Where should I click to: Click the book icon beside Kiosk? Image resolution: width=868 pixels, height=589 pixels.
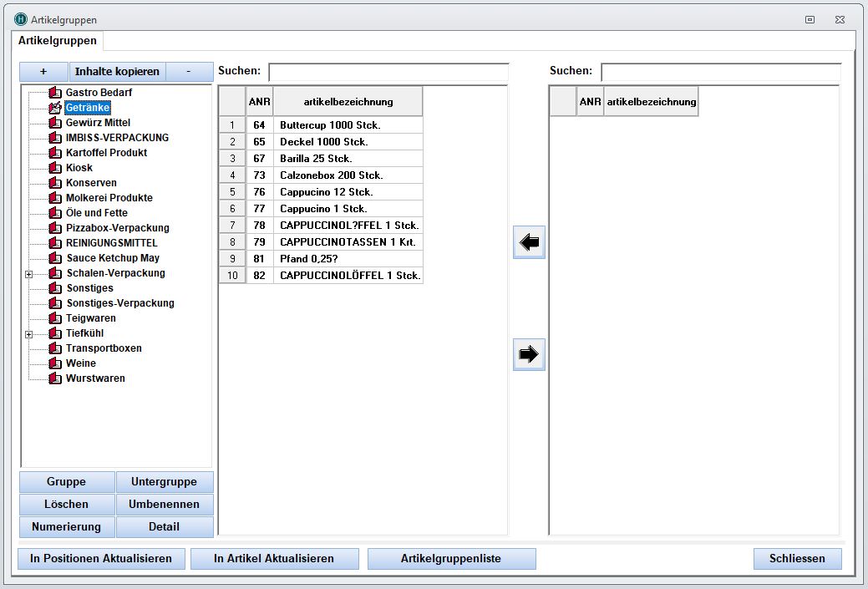[x=55, y=168]
